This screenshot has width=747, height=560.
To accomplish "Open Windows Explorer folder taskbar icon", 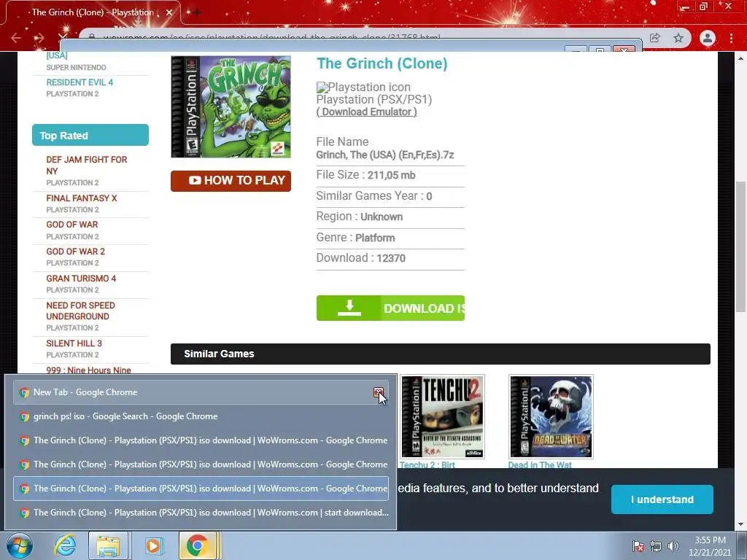I will tap(108, 545).
